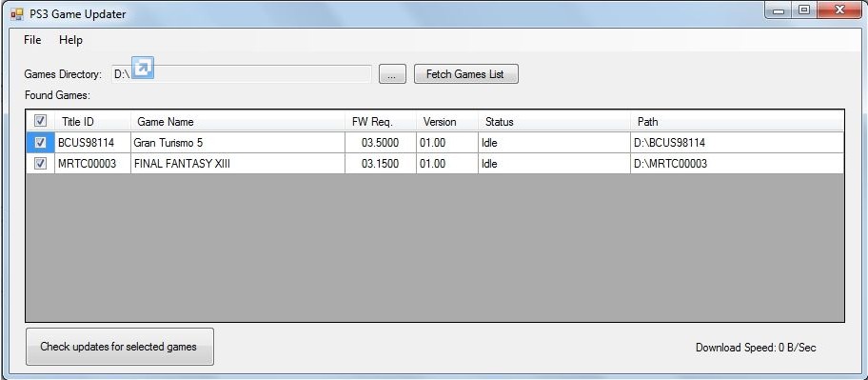Screen dimensions: 868x380
Task: Uncheck the FINAL FANTASY XIII checkbox
Action: [x=40, y=164]
